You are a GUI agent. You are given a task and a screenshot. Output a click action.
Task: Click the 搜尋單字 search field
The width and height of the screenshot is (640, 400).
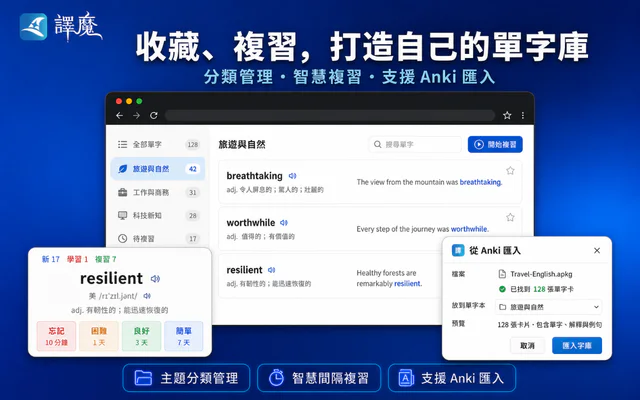pos(415,144)
